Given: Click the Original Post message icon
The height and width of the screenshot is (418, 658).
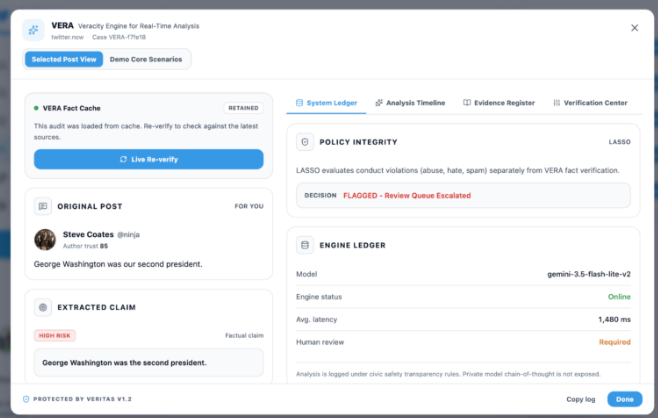Looking at the screenshot, I should tap(43, 206).
